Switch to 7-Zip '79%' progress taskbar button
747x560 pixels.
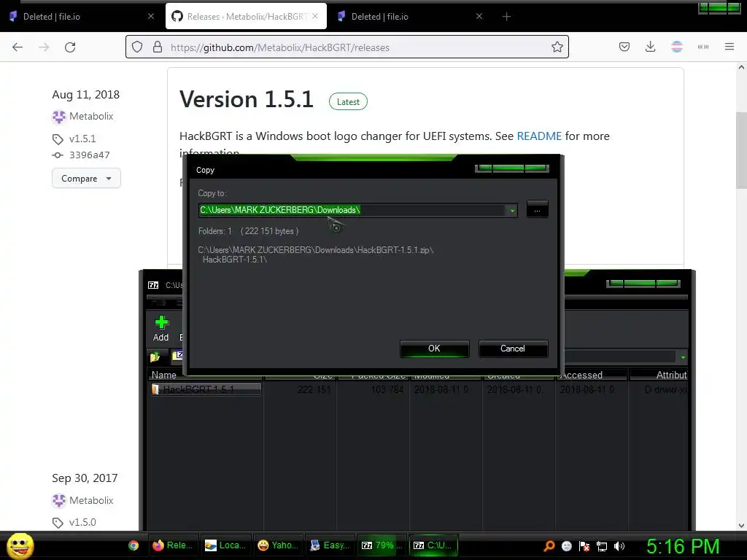pyautogui.click(x=382, y=545)
